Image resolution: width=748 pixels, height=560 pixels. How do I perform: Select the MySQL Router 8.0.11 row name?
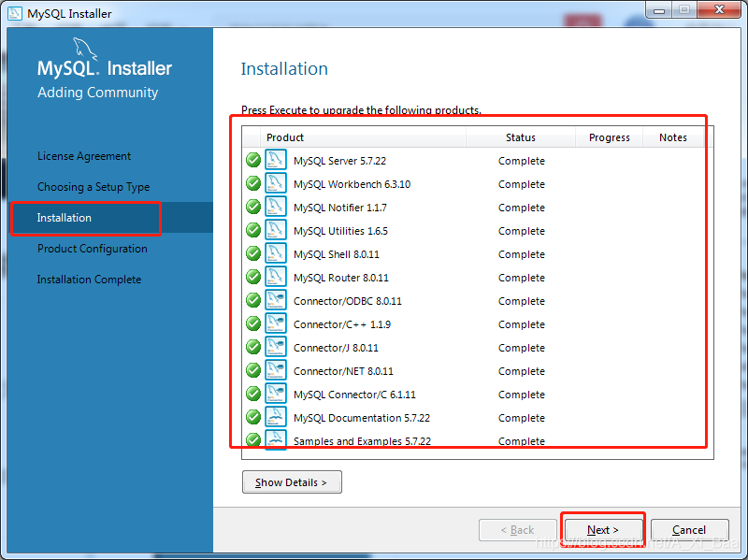[x=341, y=278]
